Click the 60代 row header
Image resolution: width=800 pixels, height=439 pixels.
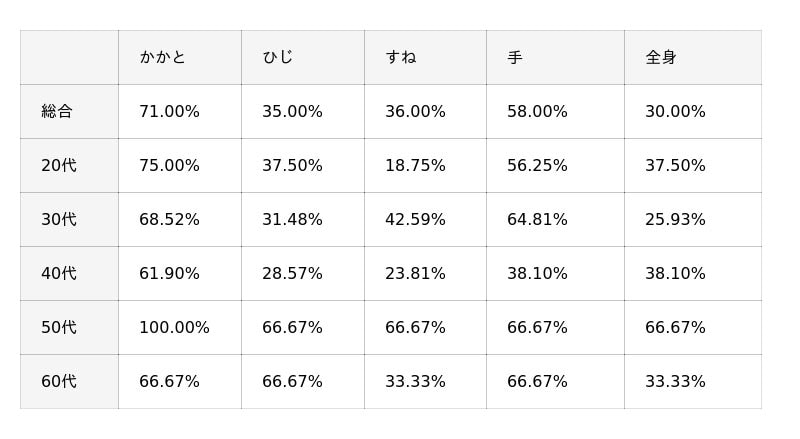click(59, 381)
